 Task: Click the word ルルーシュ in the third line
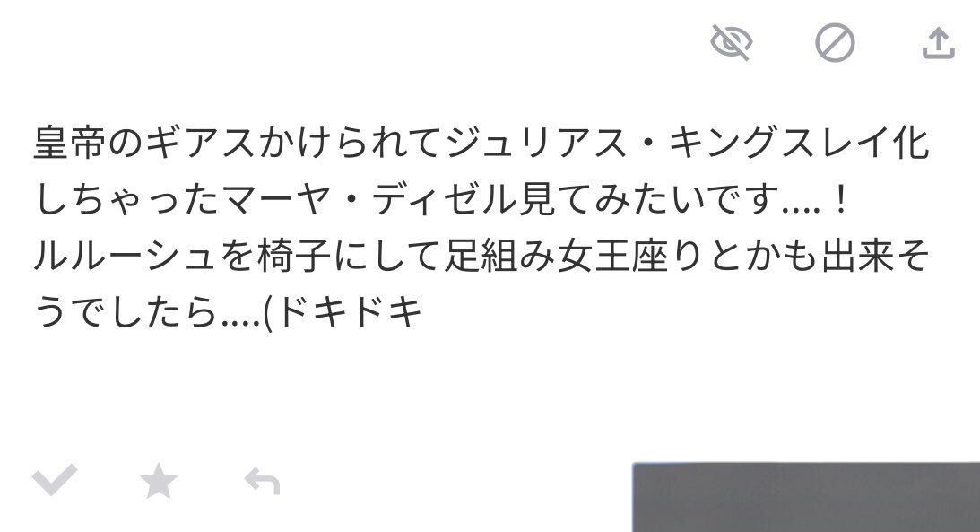point(126,257)
